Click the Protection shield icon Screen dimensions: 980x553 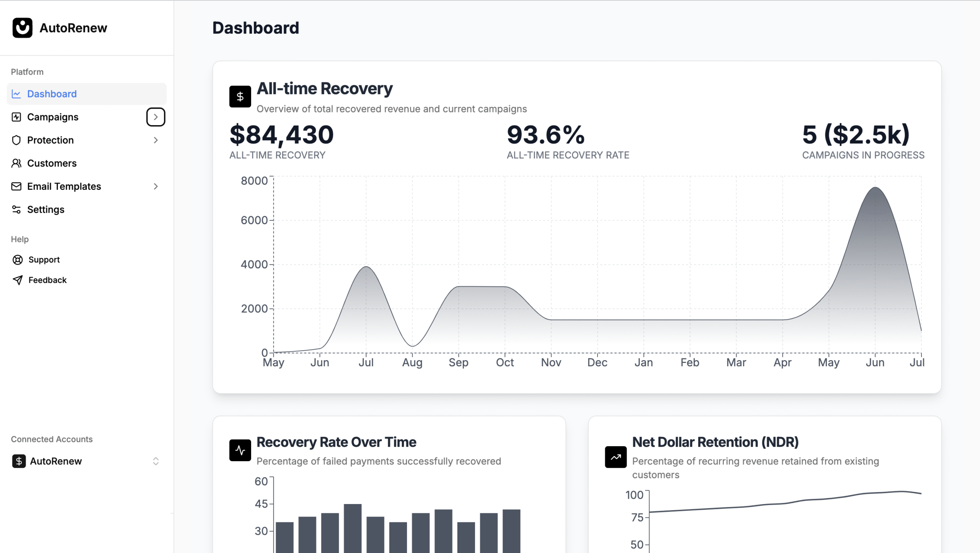pyautogui.click(x=16, y=140)
